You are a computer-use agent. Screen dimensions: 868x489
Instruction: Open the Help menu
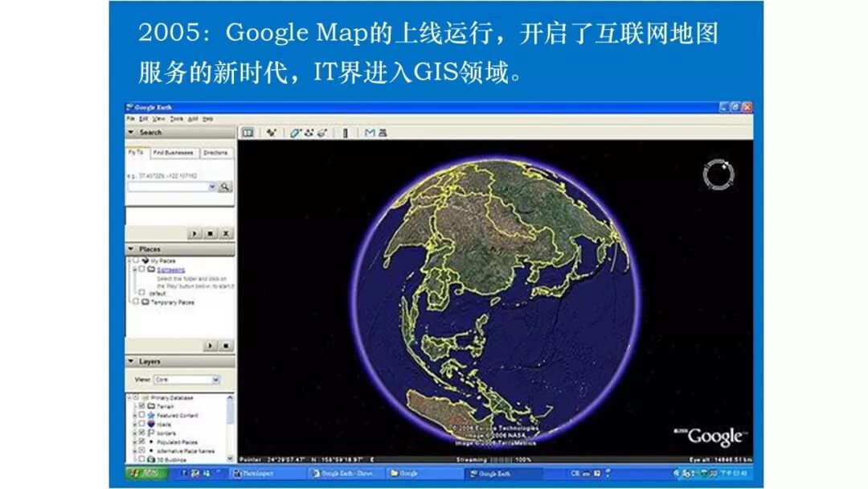click(x=207, y=118)
